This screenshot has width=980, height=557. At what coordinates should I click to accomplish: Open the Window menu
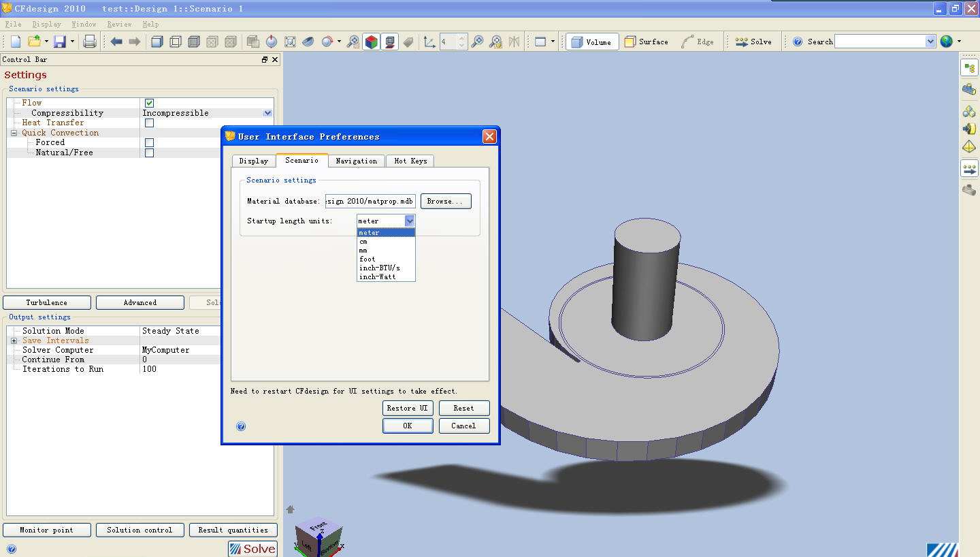click(84, 24)
